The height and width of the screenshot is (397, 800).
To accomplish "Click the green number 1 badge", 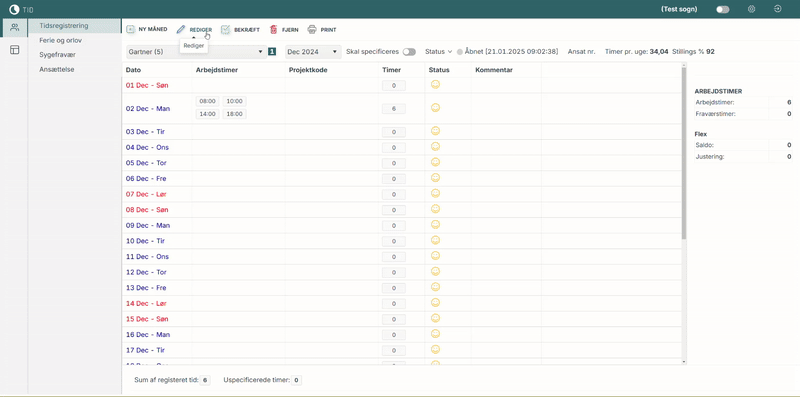I will pos(272,52).
